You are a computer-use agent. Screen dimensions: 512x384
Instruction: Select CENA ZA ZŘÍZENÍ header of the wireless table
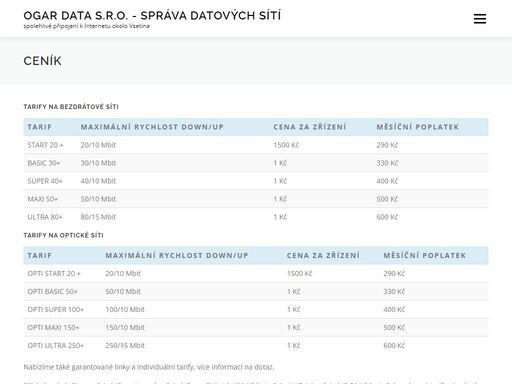point(310,127)
